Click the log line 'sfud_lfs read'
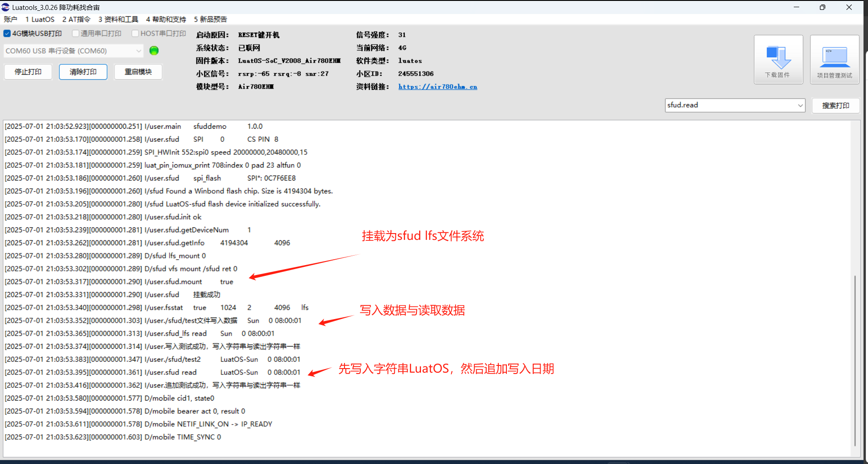 [x=139, y=333]
